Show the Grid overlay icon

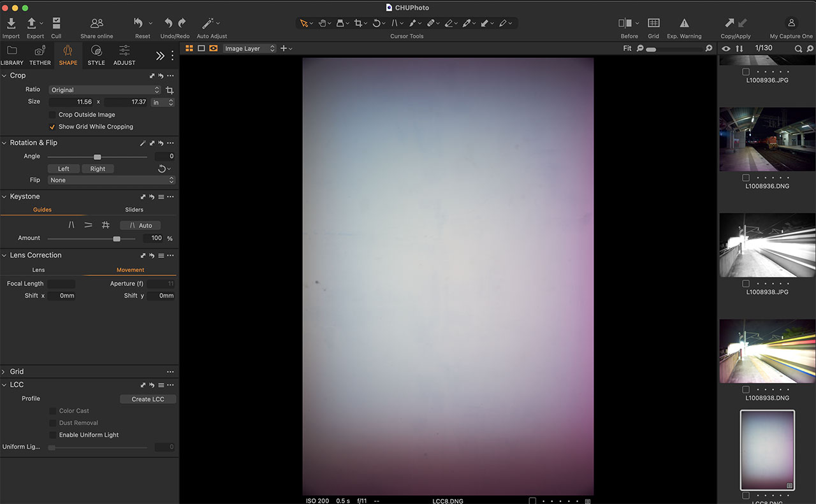pos(653,24)
